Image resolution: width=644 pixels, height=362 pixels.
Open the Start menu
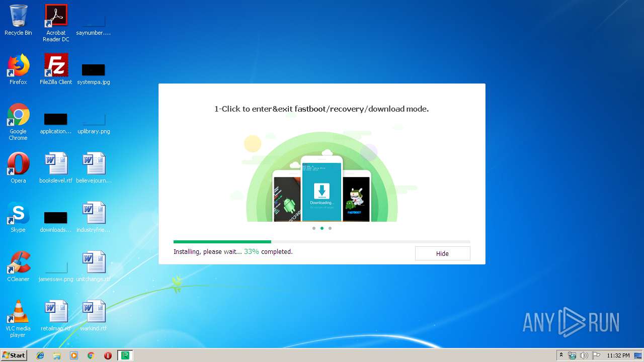pos(14,355)
